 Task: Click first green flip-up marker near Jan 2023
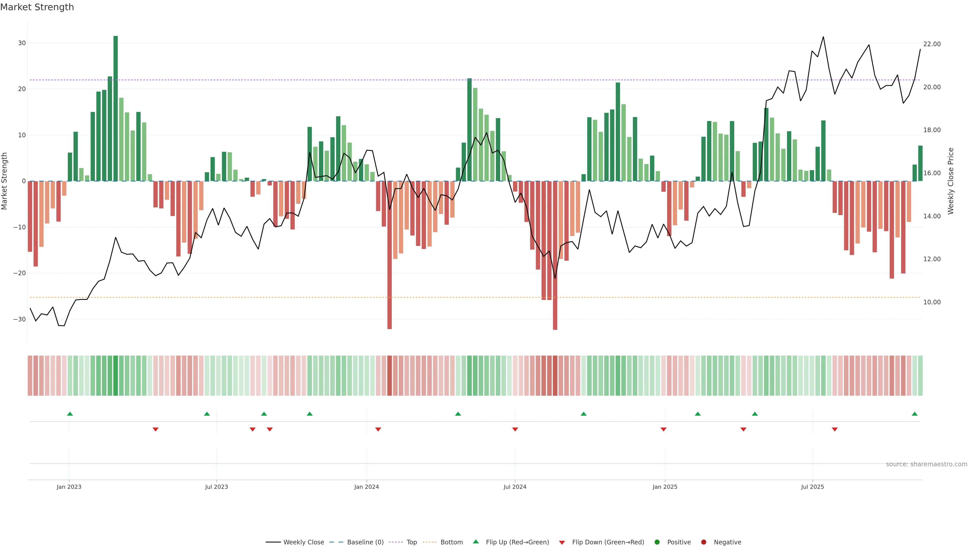[x=70, y=414]
